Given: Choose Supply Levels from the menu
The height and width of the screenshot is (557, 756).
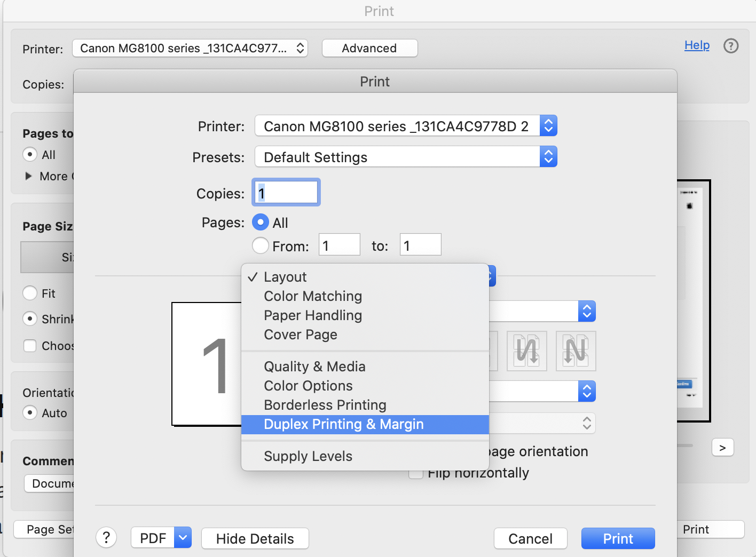Looking at the screenshot, I should click(x=308, y=456).
